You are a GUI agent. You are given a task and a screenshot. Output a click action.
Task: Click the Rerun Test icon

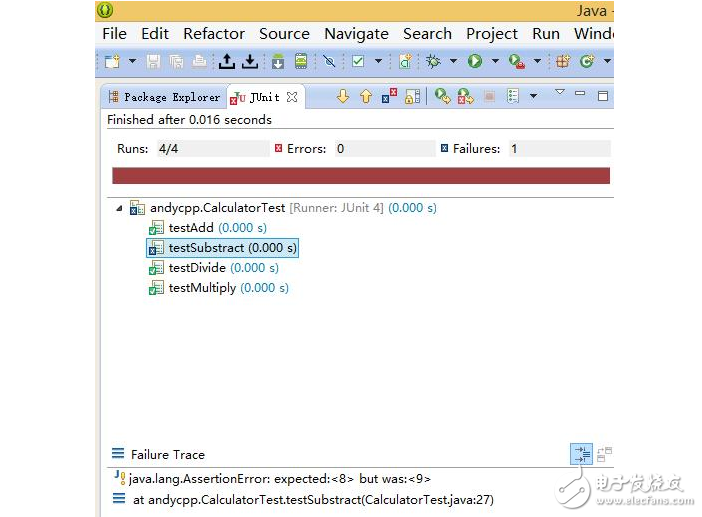coord(442,97)
